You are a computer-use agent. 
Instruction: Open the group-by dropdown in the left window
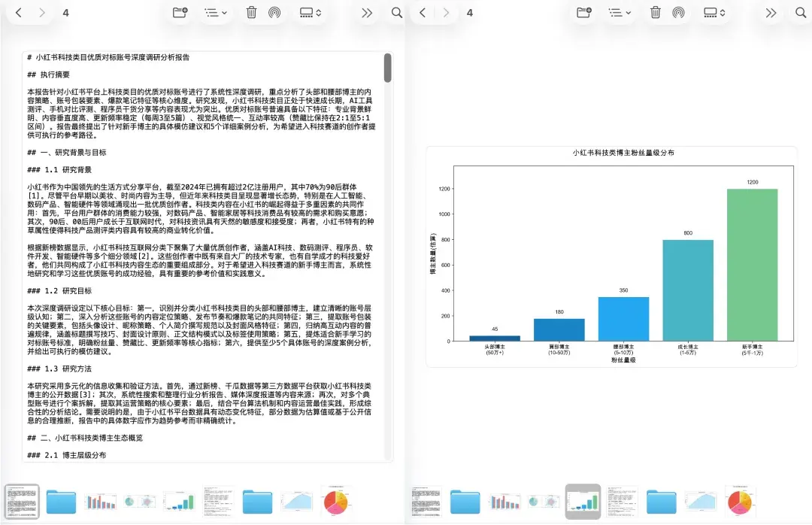[x=216, y=13]
